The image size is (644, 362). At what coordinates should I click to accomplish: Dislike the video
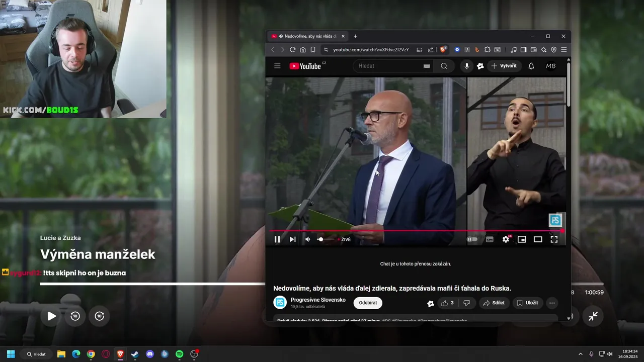(x=466, y=303)
